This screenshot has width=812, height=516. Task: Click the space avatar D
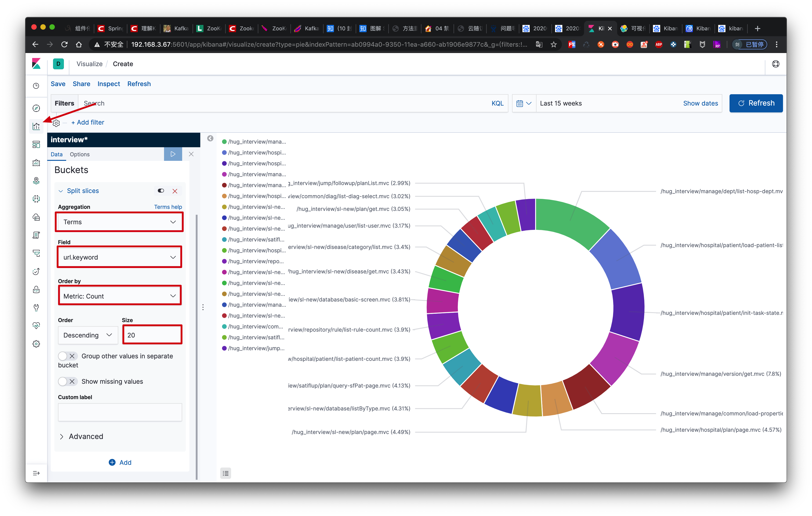pyautogui.click(x=58, y=64)
